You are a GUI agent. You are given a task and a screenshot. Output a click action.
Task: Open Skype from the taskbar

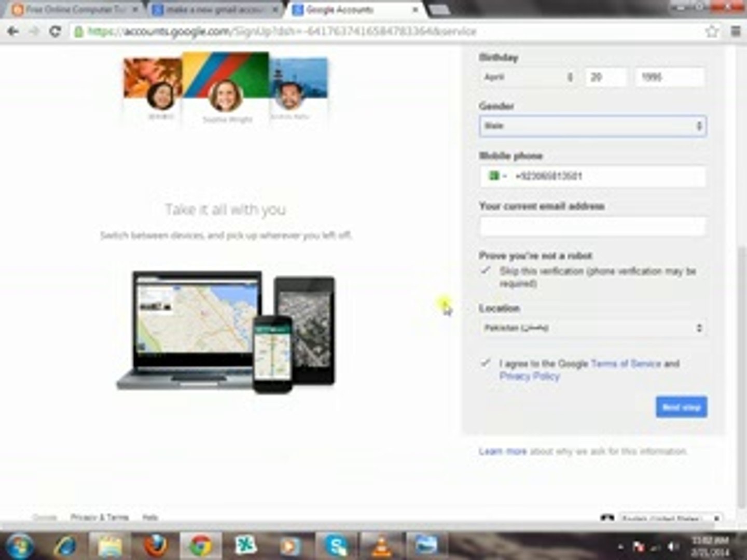pos(336,545)
